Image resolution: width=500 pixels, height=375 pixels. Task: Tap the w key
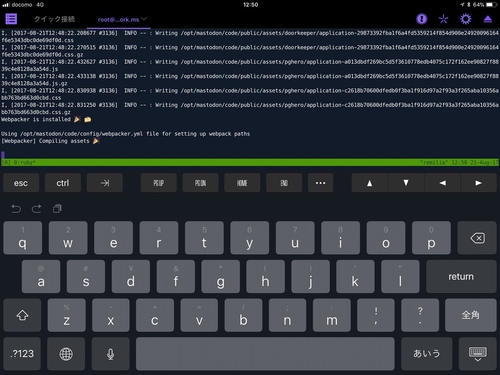point(68,238)
